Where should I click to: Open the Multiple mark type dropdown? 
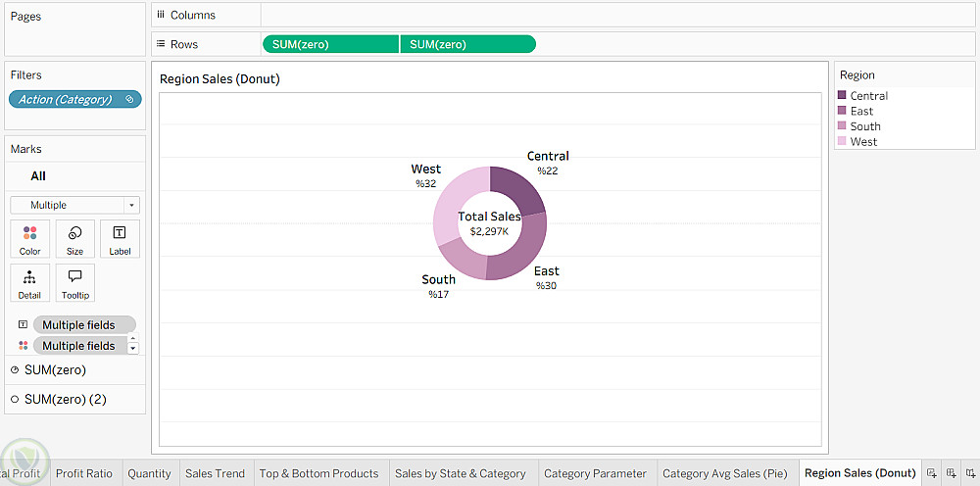coord(75,205)
